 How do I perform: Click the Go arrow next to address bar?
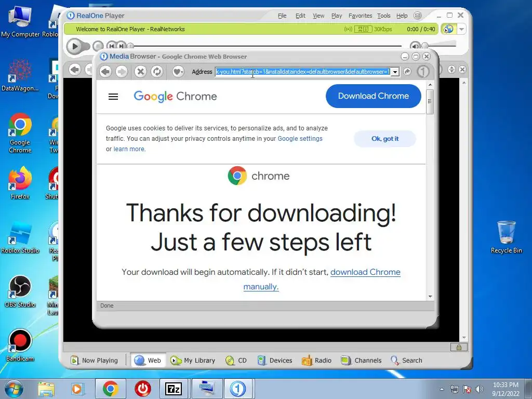[x=407, y=71]
